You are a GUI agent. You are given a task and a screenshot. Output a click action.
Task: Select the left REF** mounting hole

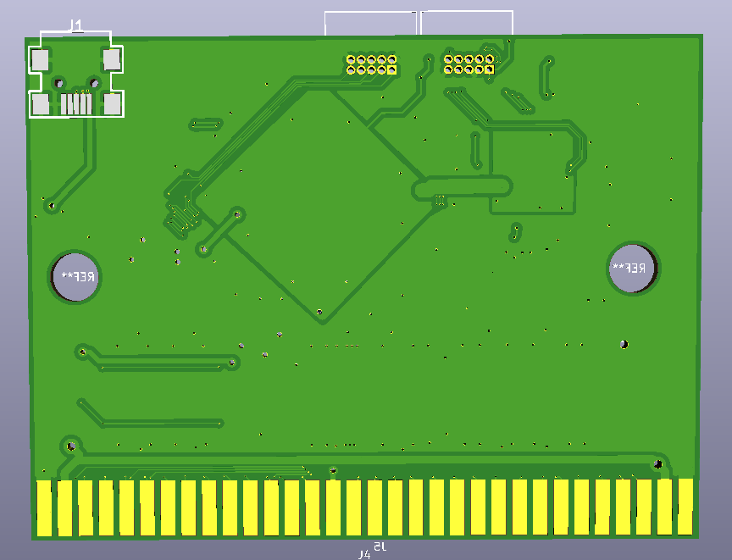pos(75,276)
